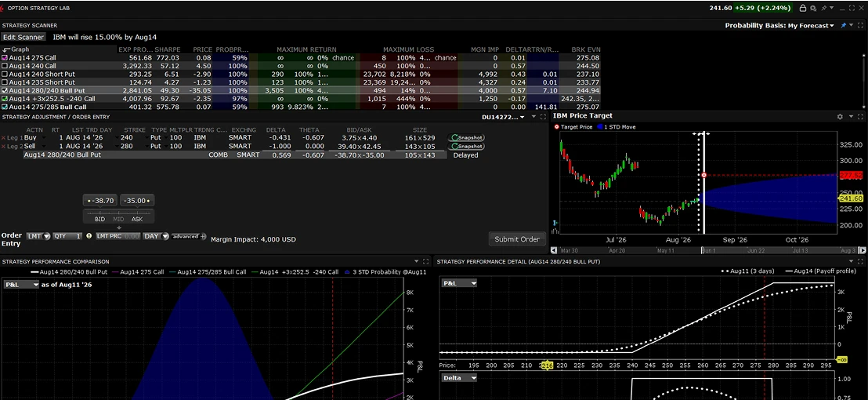Viewport: 868px width, 400px height.
Task: Click the Aug11 (3 days) legend entry
Action: [748, 271]
